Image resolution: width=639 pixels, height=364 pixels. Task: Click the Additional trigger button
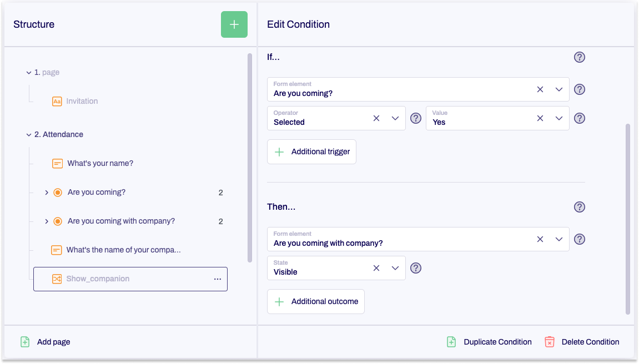(x=311, y=151)
